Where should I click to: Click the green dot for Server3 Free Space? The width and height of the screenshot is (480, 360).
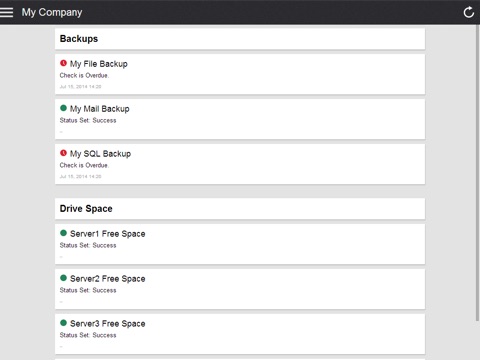pos(63,323)
